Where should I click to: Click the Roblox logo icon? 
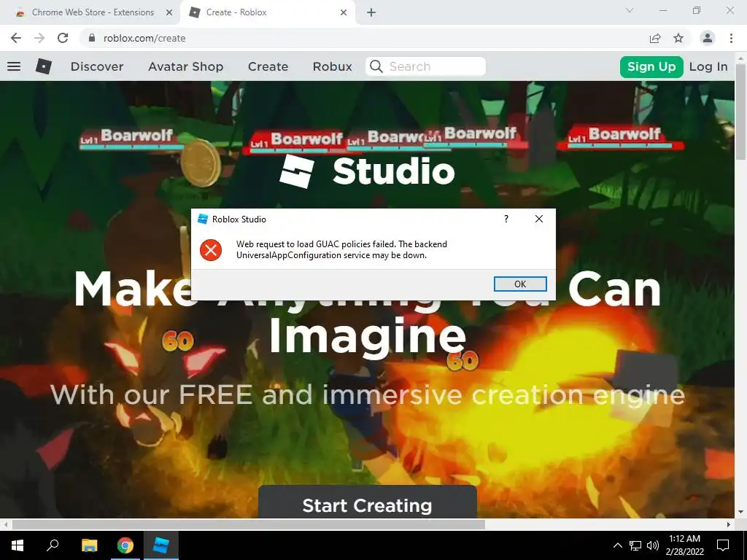[x=43, y=66]
